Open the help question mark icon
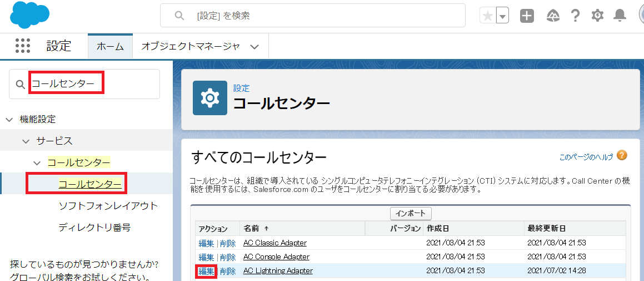 576,16
